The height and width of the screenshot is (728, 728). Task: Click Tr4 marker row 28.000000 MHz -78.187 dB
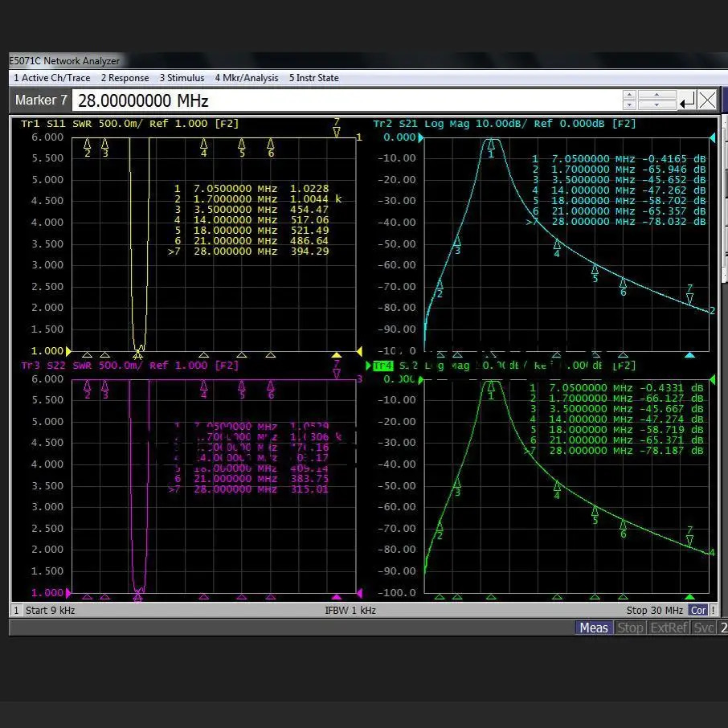(614, 450)
